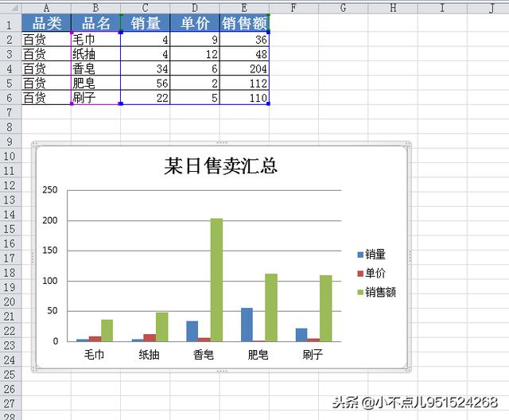This screenshot has height=420, width=509.
Task: Click chart axis label 刷子
Action: pyautogui.click(x=313, y=355)
